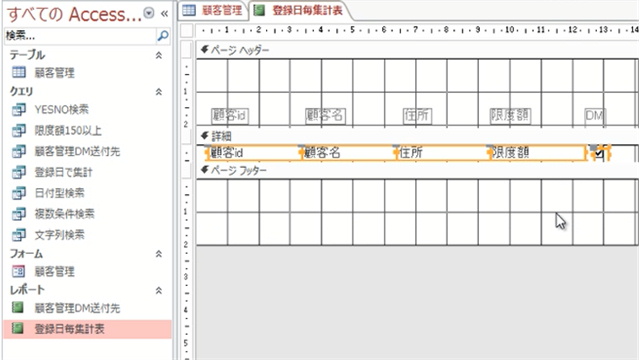Select the 詳細 section bar
The width and height of the screenshot is (640, 360).
click(x=417, y=136)
